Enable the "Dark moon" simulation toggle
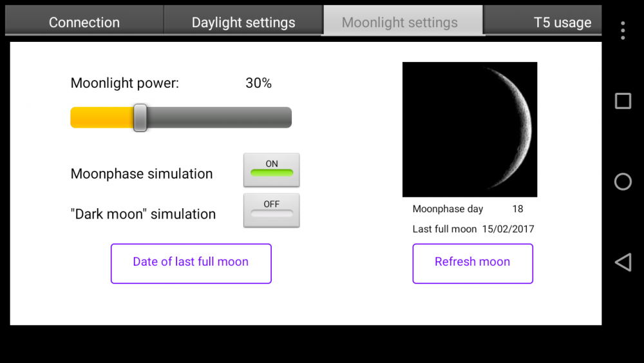The height and width of the screenshot is (363, 644). point(271,210)
